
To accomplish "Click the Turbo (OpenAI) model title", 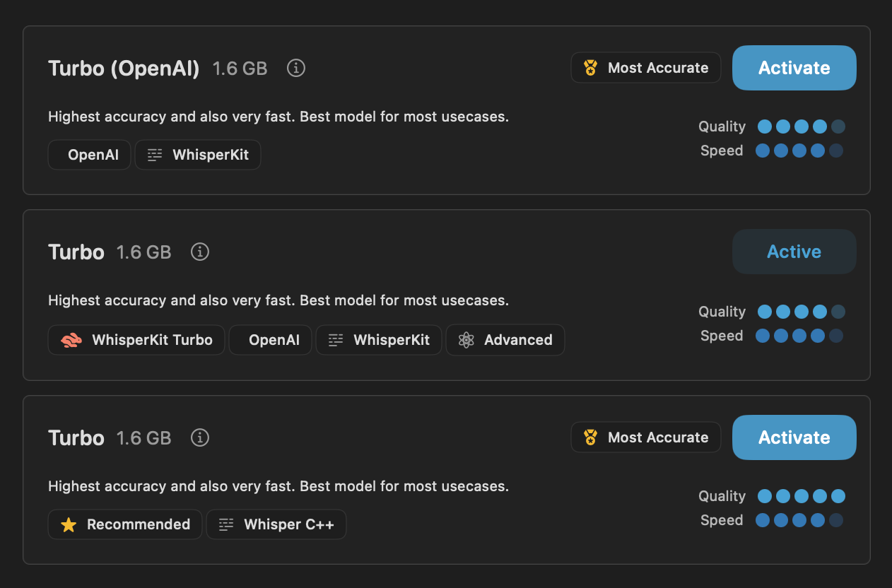I will [x=124, y=69].
